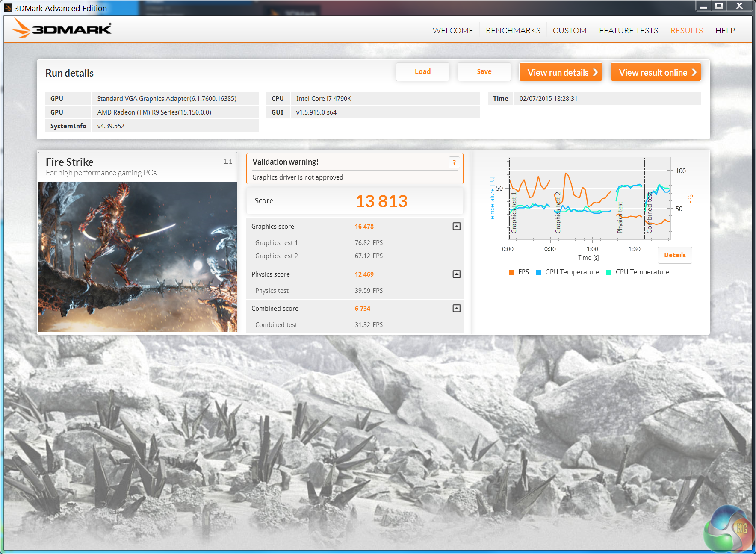Go to the Custom tab

coord(570,31)
